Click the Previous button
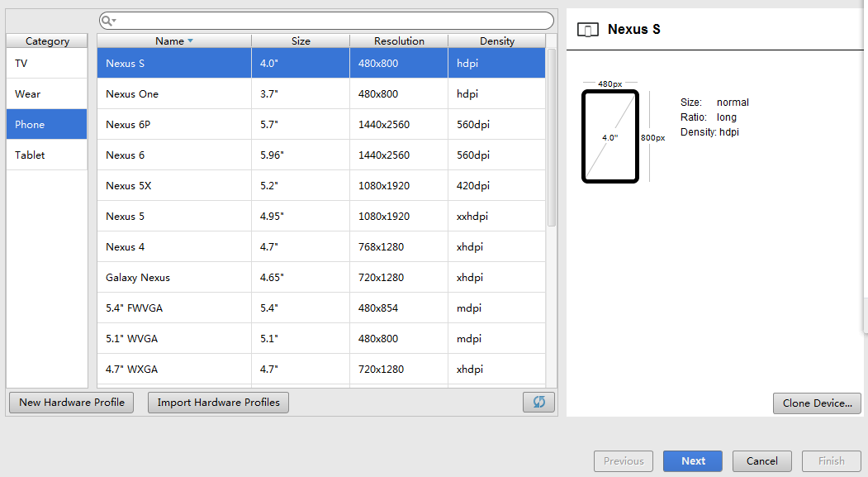Screen dimensions: 868x477 (x=624, y=461)
